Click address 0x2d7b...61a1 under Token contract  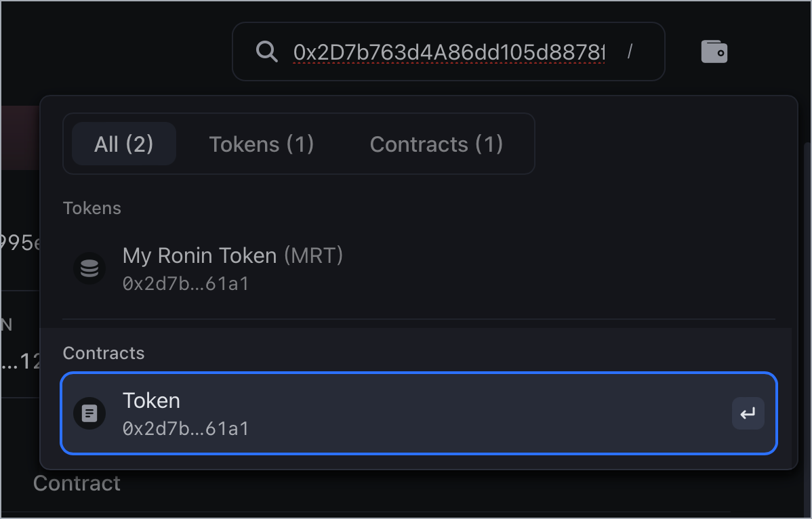[x=186, y=428]
